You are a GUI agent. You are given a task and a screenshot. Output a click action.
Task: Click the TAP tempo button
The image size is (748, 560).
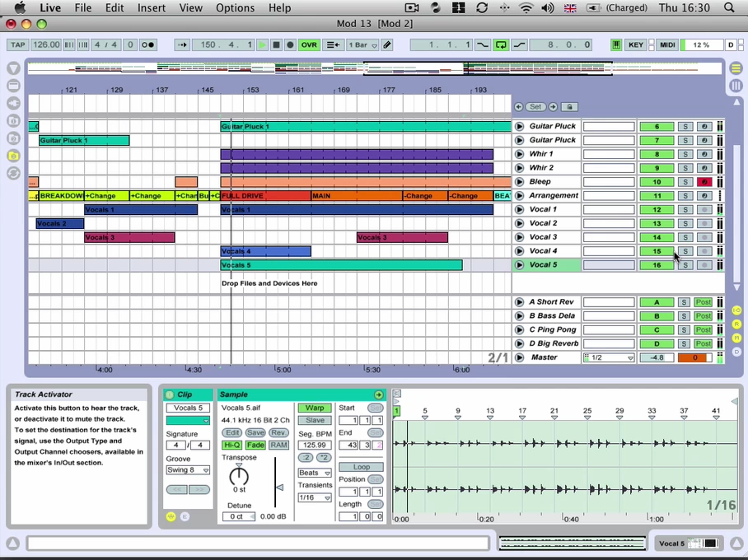click(17, 44)
